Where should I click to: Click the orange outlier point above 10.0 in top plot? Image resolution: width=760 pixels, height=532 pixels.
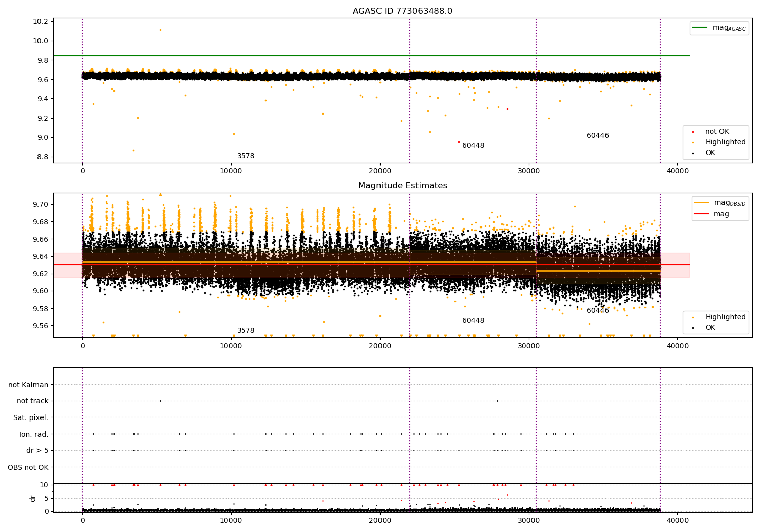[x=160, y=30]
